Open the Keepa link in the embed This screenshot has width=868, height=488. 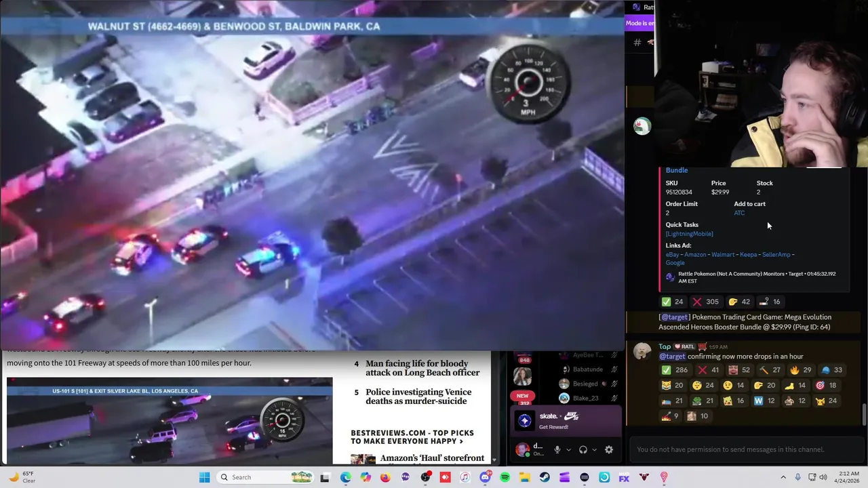[748, 255]
